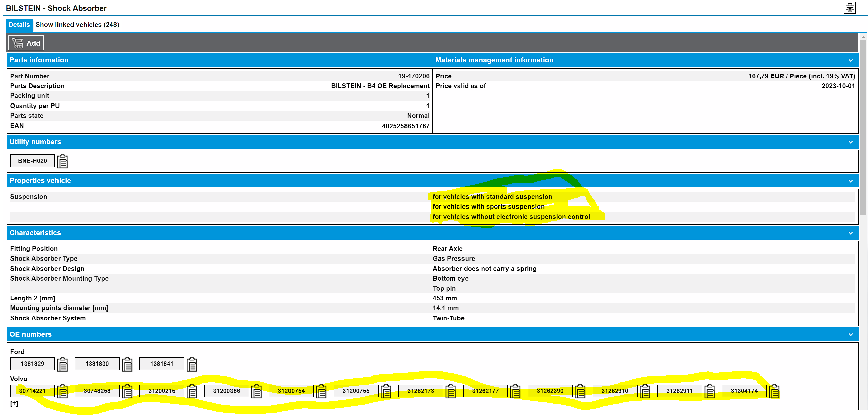
Task: Copy Volvo OE number 31262177 to clipboard
Action: coord(515,391)
